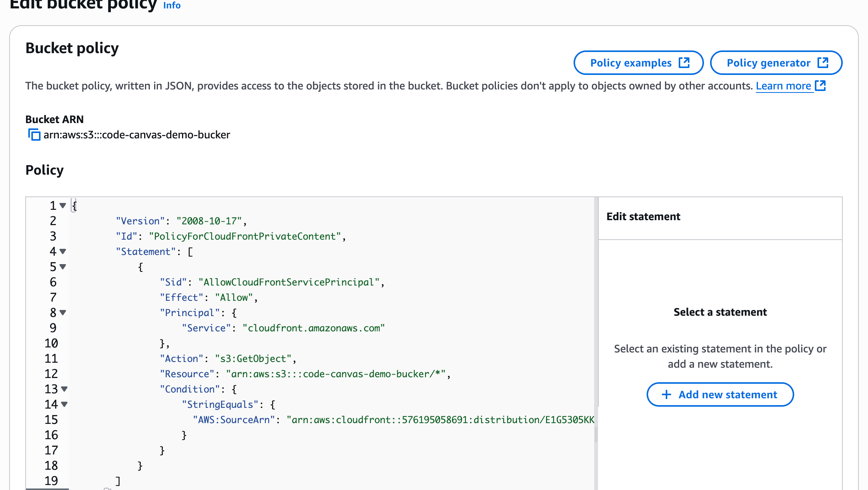868x490 pixels.
Task: Click external-link icon next to Learn more
Action: pyautogui.click(x=821, y=86)
